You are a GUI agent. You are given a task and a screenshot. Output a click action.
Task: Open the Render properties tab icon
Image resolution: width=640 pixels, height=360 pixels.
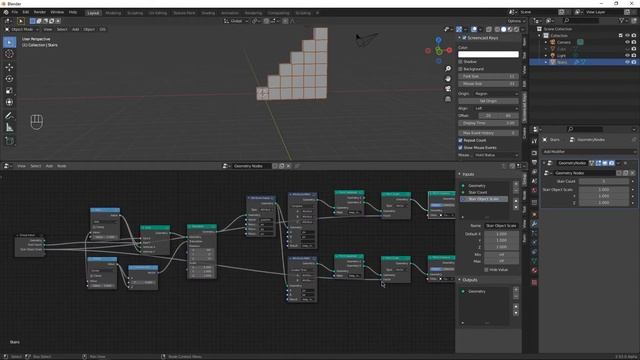pos(534,153)
